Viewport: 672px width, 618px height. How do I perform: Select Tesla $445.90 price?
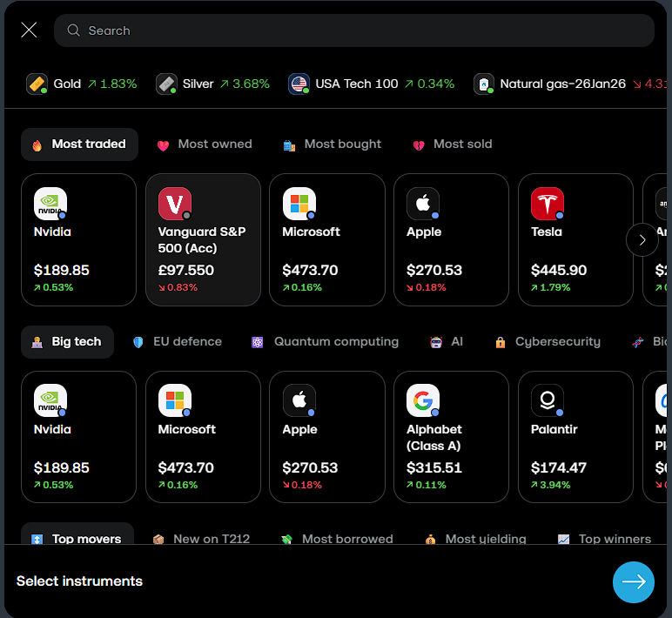click(x=559, y=270)
